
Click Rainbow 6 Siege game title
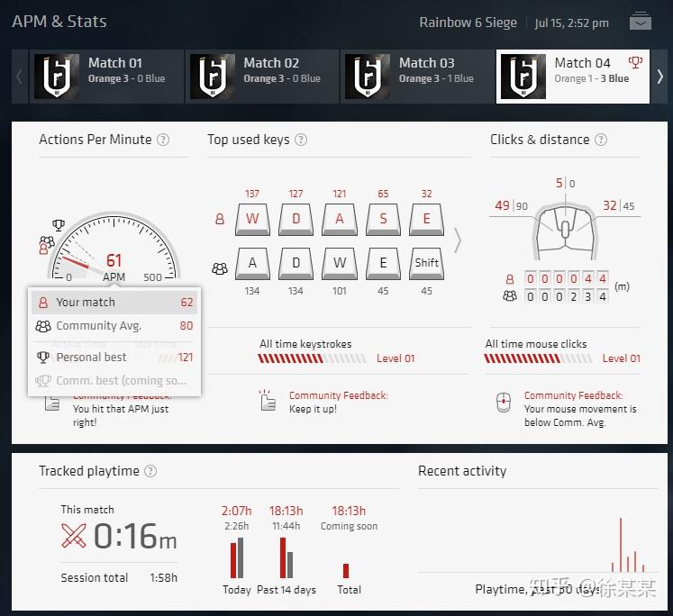coord(468,23)
